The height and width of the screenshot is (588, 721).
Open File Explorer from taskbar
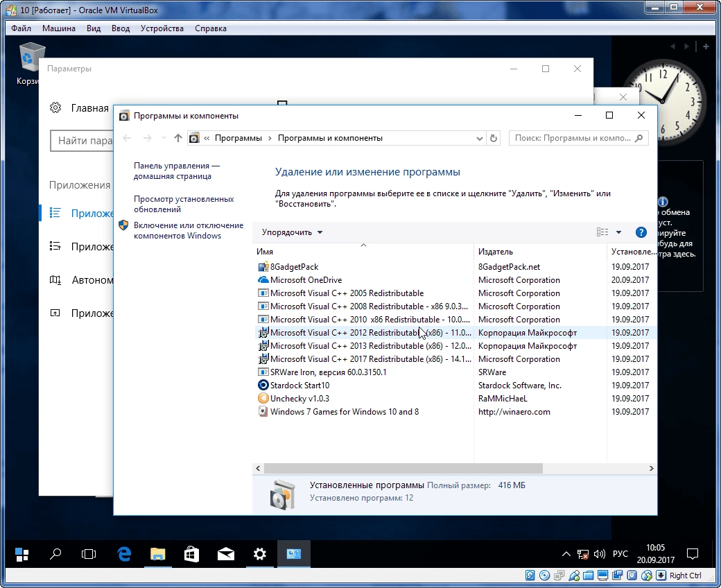pyautogui.click(x=158, y=555)
